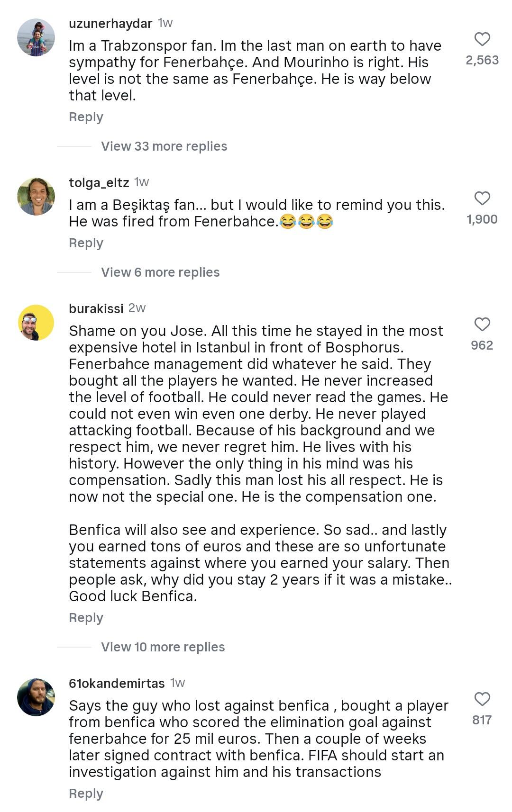This screenshot has height=812, width=512.
Task: Expand 33 more replies under uzunerhaydar
Action: coord(164,146)
